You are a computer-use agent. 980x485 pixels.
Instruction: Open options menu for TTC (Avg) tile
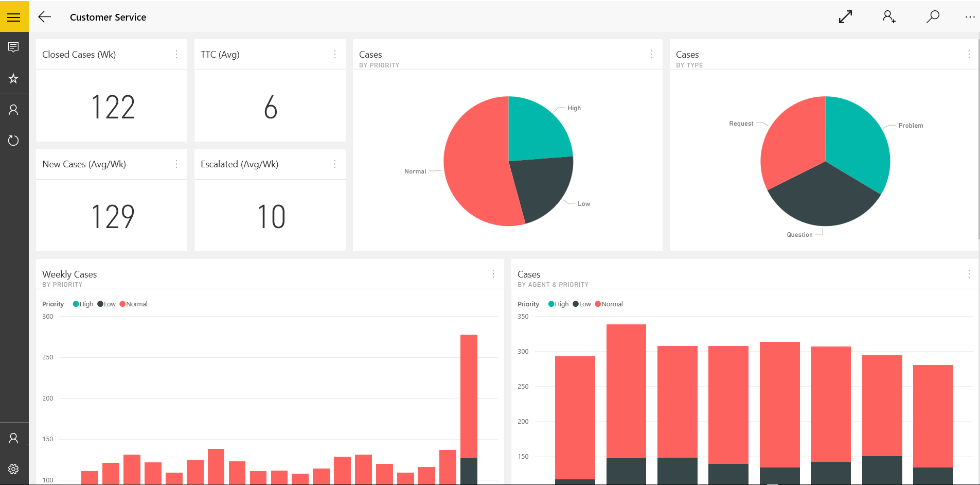click(335, 54)
